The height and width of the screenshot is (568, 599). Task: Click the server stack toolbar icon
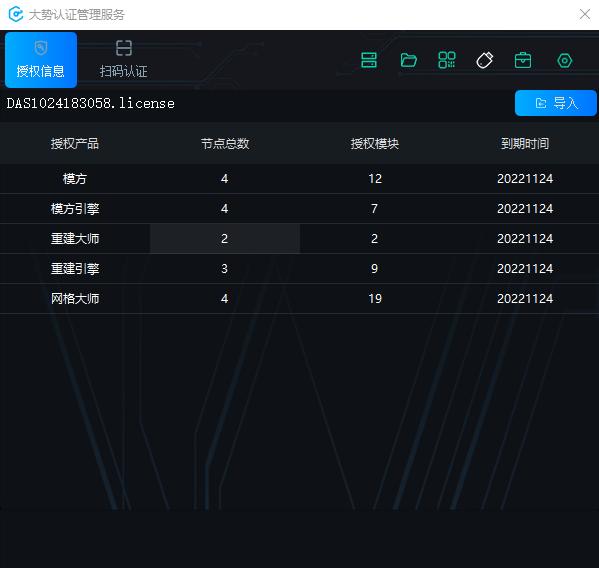[369, 60]
